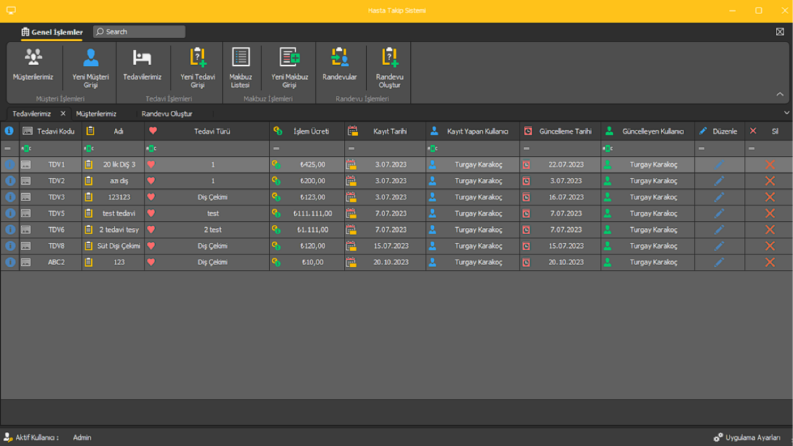
Task: Open filter operator for İşlem Ücreti column
Action: [276, 148]
